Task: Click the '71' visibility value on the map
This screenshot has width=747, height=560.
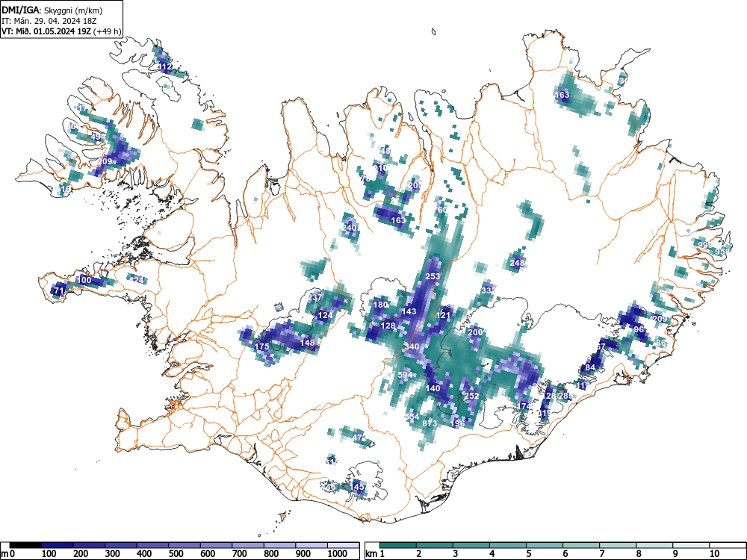Action: (58, 290)
